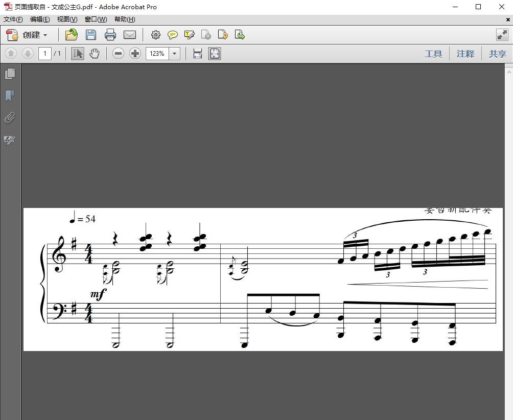Image resolution: width=513 pixels, height=420 pixels.
Task: Go to next page arrow
Action: coord(28,53)
